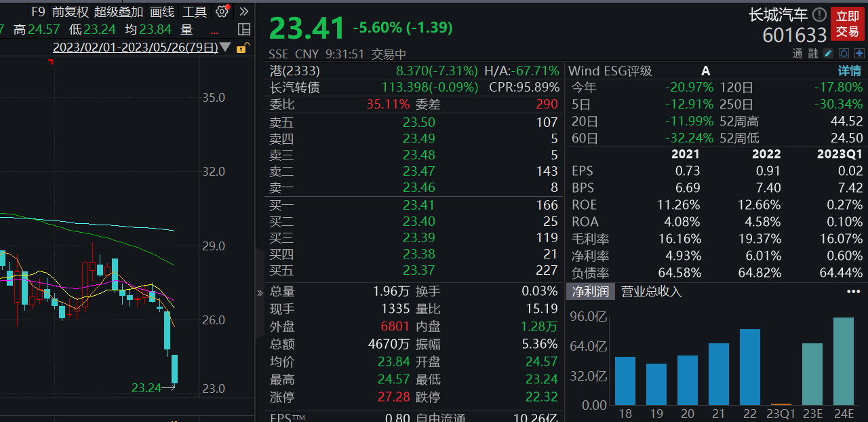
Task: Toggle the 画线 drawing tool
Action: (x=162, y=12)
